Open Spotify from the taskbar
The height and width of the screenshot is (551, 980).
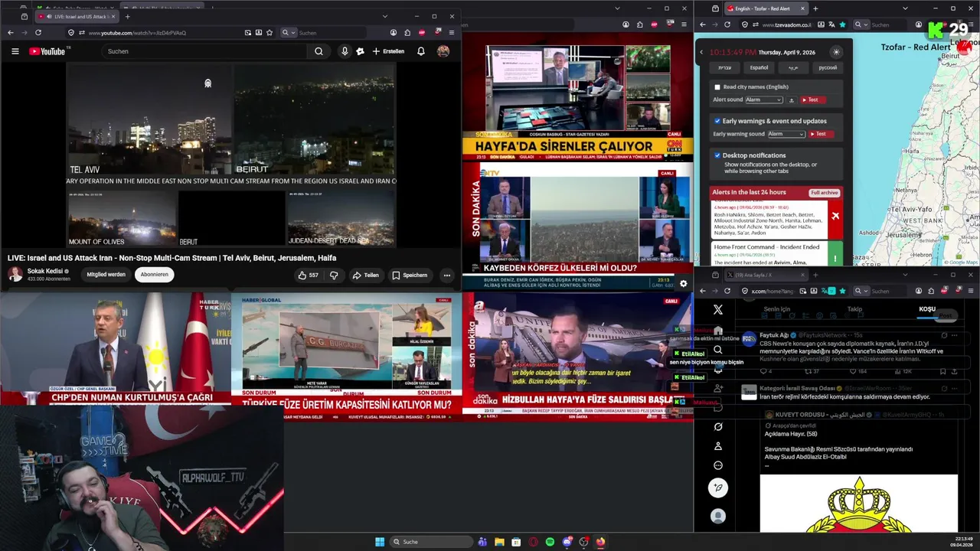tap(550, 542)
